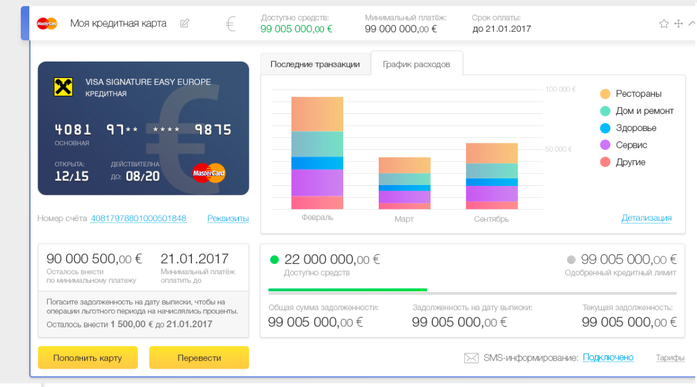Mark the card as favorite with the star
This screenshot has width=697, height=387.
(x=664, y=24)
